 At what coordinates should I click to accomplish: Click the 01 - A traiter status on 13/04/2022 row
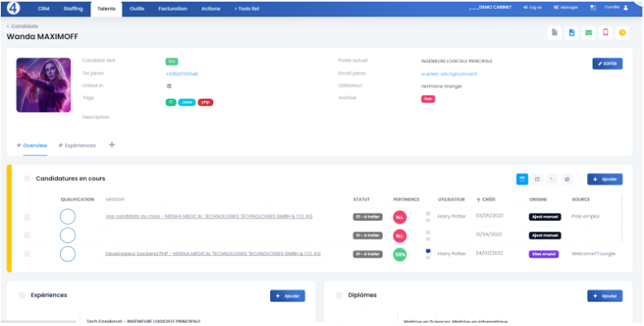pos(367,236)
